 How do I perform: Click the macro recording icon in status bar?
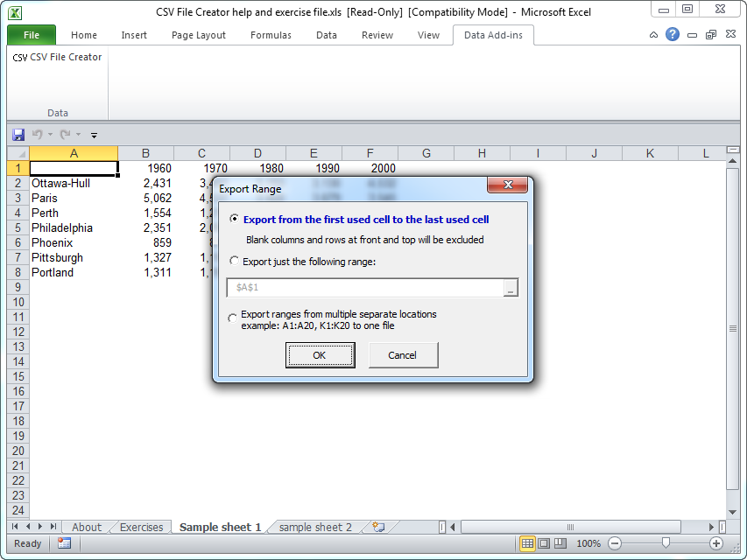tap(64, 543)
